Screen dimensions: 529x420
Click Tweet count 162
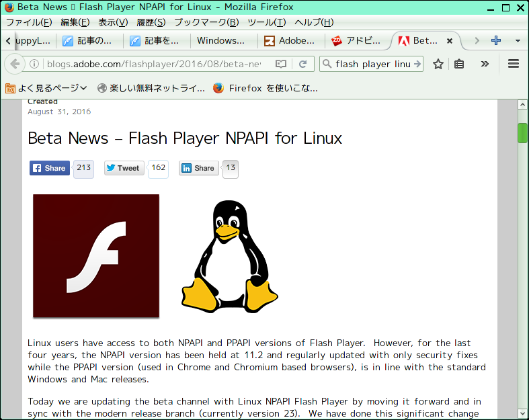point(158,168)
